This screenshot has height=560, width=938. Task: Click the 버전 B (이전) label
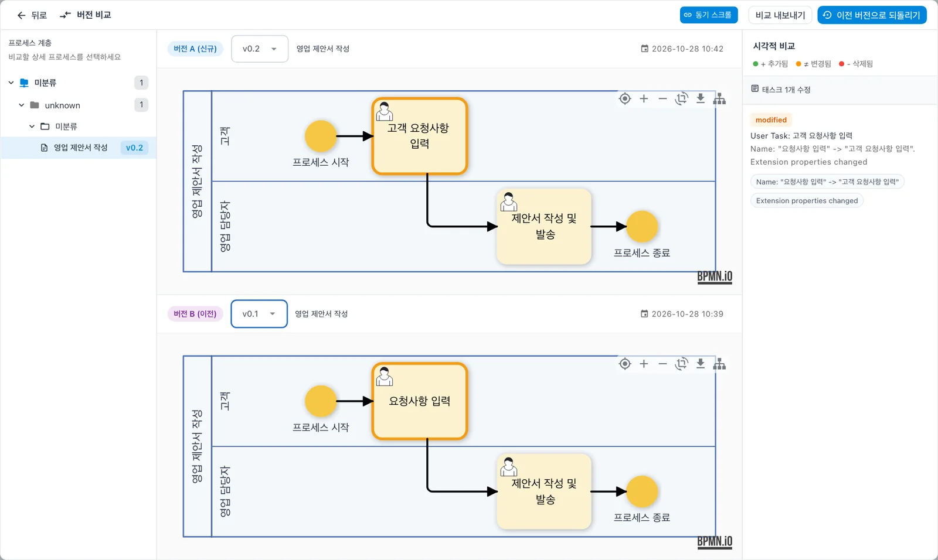195,314
